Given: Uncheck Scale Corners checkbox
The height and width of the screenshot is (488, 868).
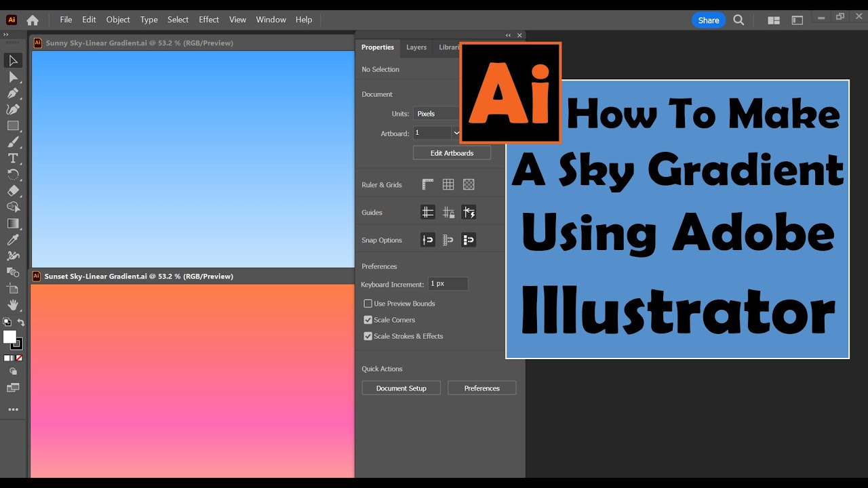Looking at the screenshot, I should [368, 320].
